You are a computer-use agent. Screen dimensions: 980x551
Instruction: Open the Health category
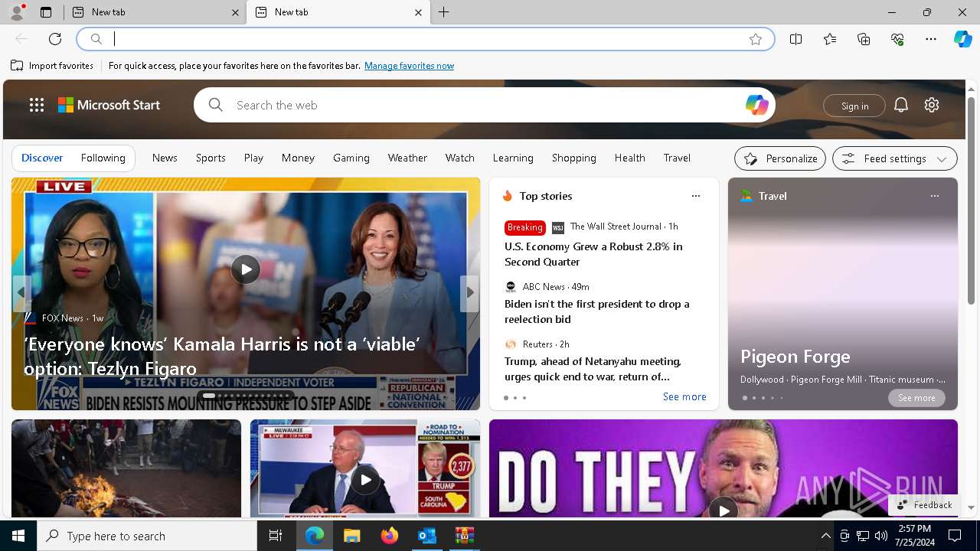point(630,158)
